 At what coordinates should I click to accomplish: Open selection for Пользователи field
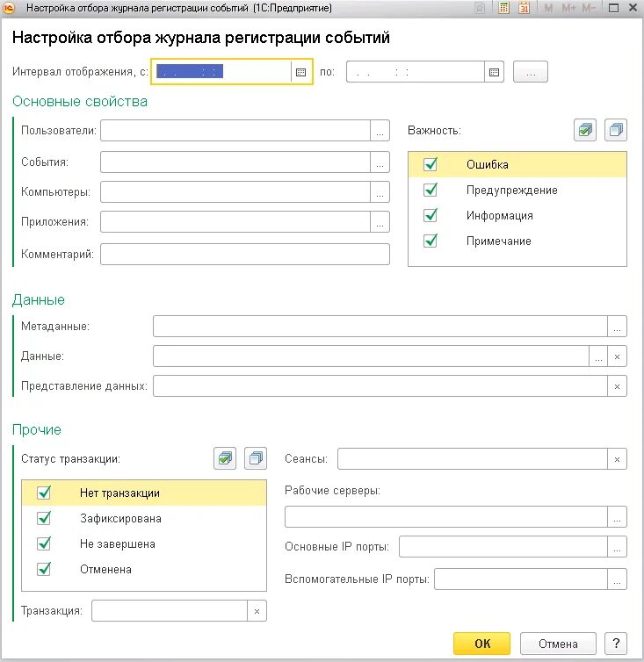point(380,131)
